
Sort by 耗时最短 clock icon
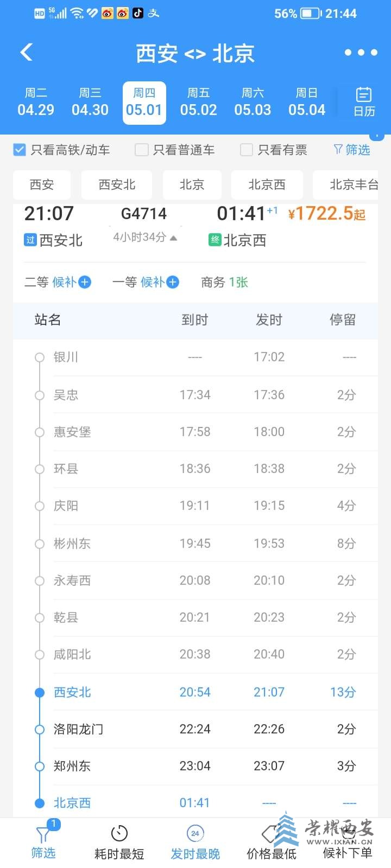coord(119,834)
